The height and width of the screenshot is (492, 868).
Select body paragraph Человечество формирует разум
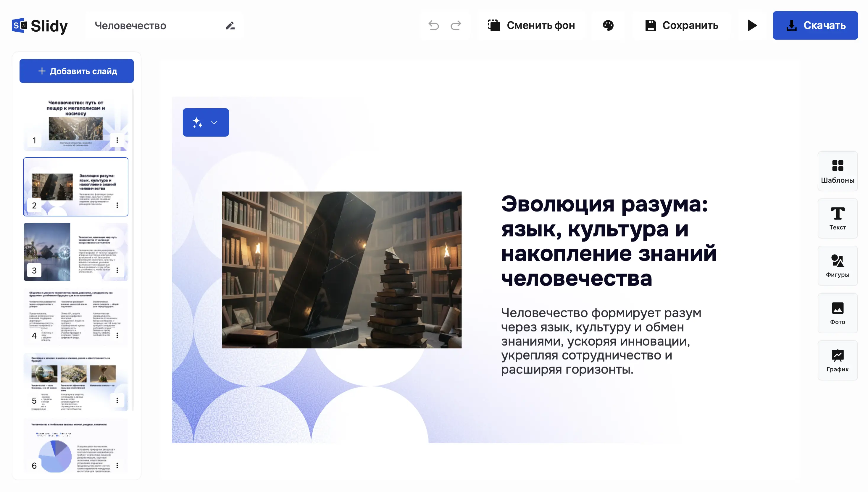coord(601,341)
